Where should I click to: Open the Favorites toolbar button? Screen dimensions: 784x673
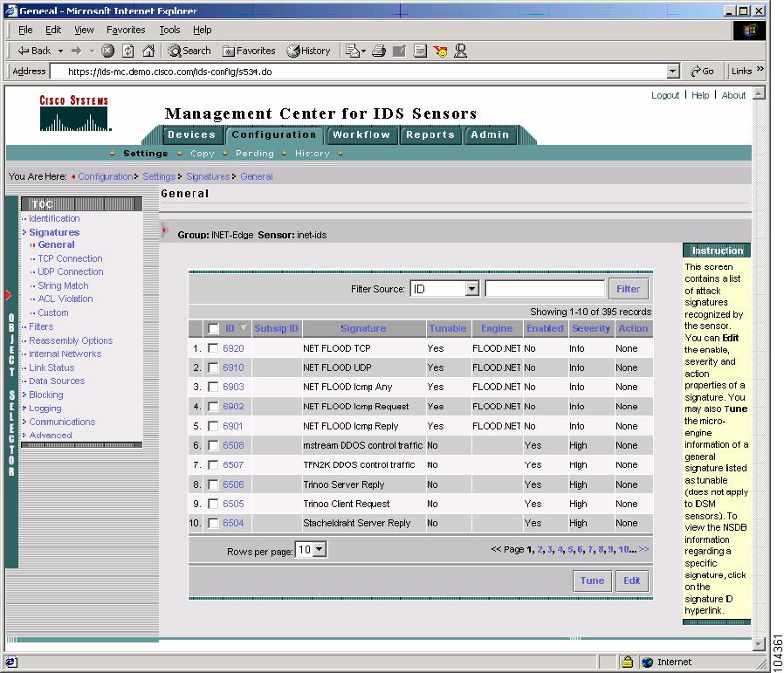[249, 51]
